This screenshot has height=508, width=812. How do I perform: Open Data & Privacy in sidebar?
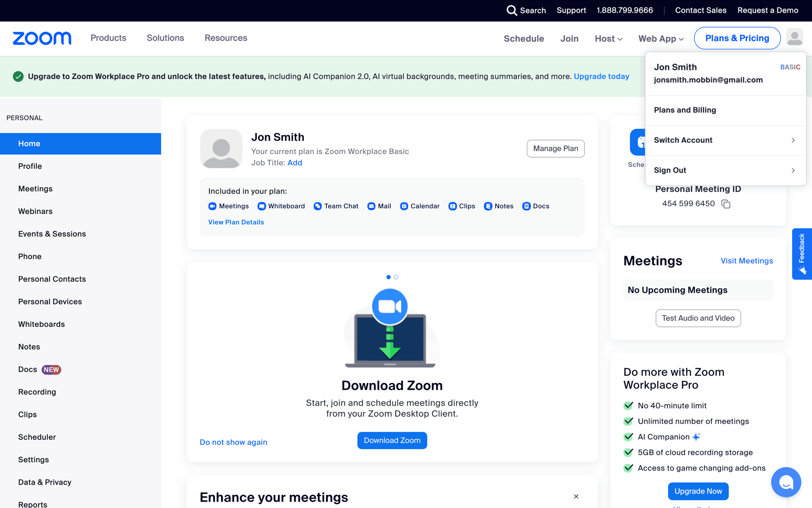point(80,482)
